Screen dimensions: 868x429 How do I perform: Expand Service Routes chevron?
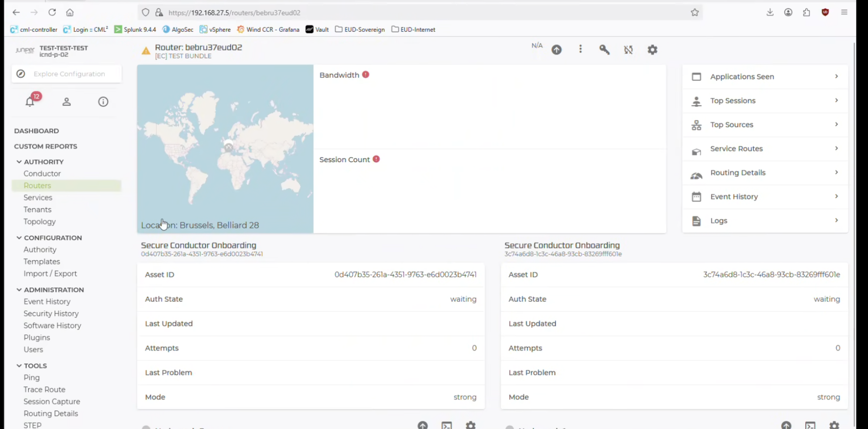(836, 148)
